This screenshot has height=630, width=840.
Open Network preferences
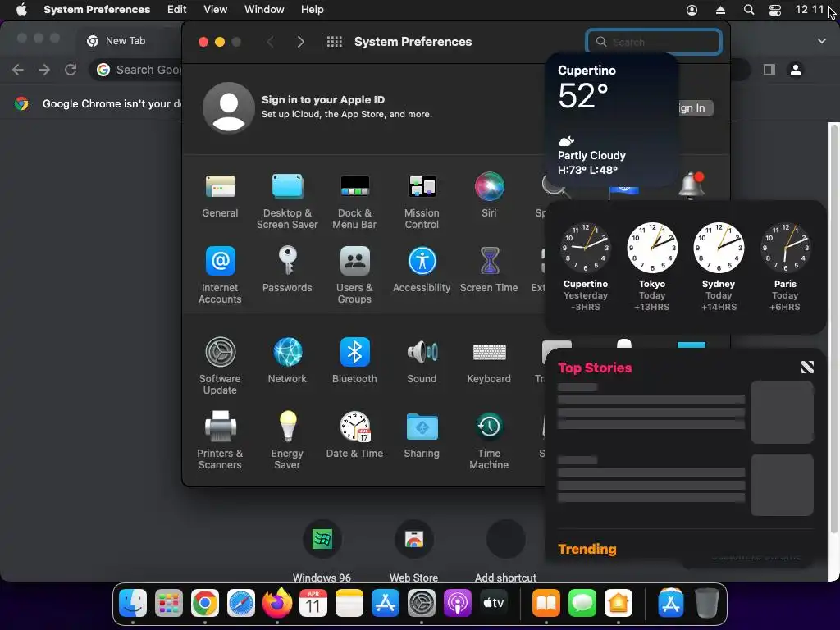pos(287,361)
